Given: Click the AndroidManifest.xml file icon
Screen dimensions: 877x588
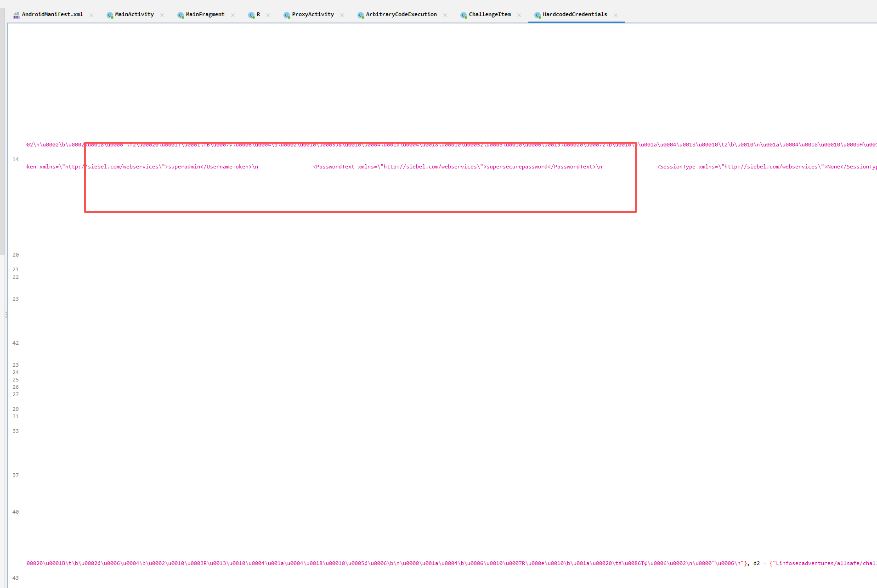Looking at the screenshot, I should click(x=17, y=15).
